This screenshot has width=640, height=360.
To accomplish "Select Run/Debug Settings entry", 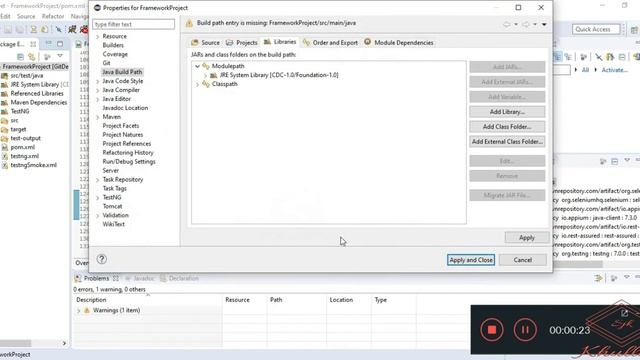I will (x=129, y=162).
